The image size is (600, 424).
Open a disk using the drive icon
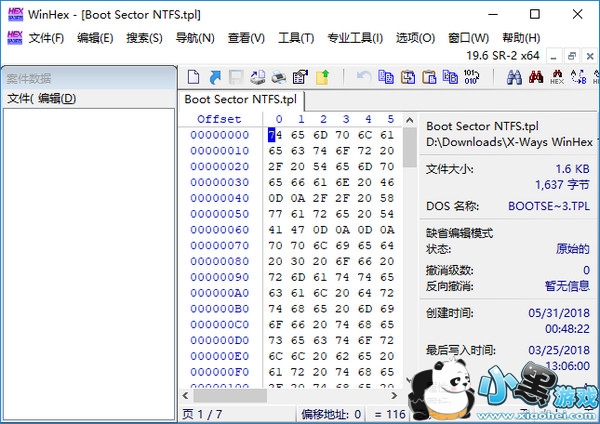tap(258, 77)
